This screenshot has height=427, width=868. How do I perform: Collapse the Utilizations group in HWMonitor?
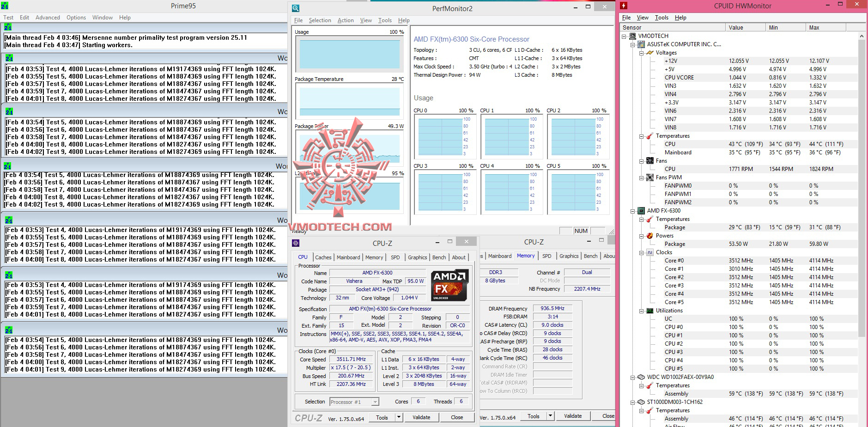[642, 311]
